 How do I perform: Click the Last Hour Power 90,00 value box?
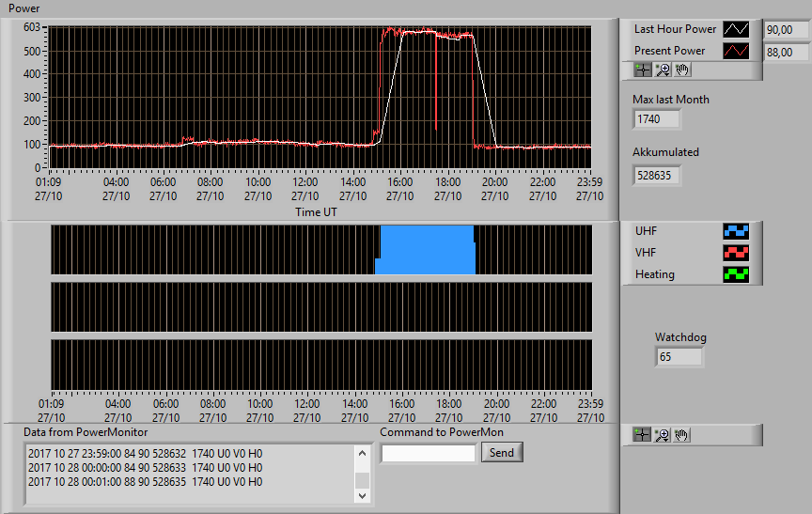788,30
